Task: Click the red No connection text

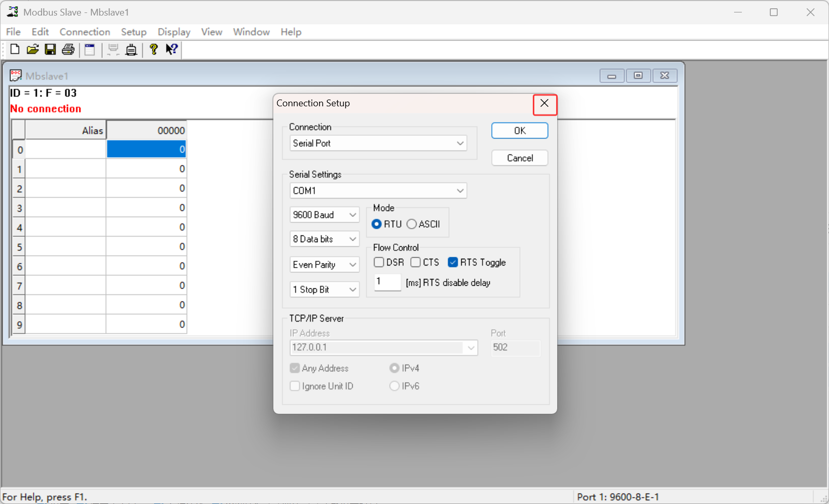Action: click(x=46, y=109)
